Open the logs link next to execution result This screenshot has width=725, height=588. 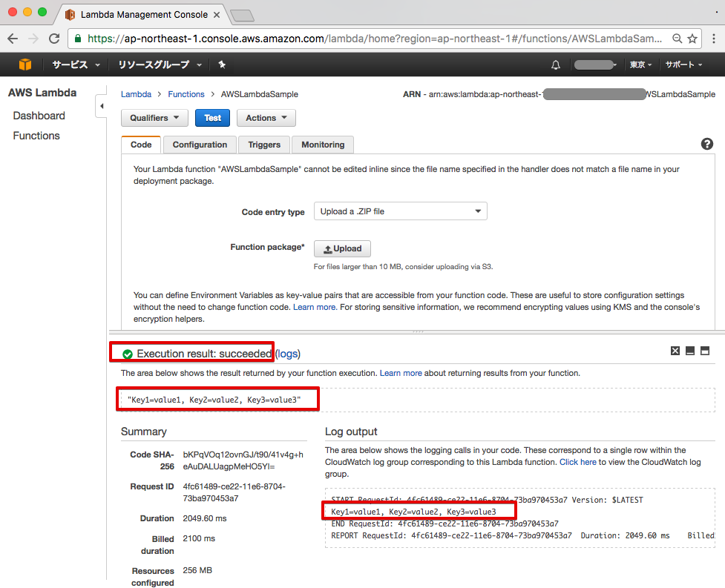[x=288, y=354]
